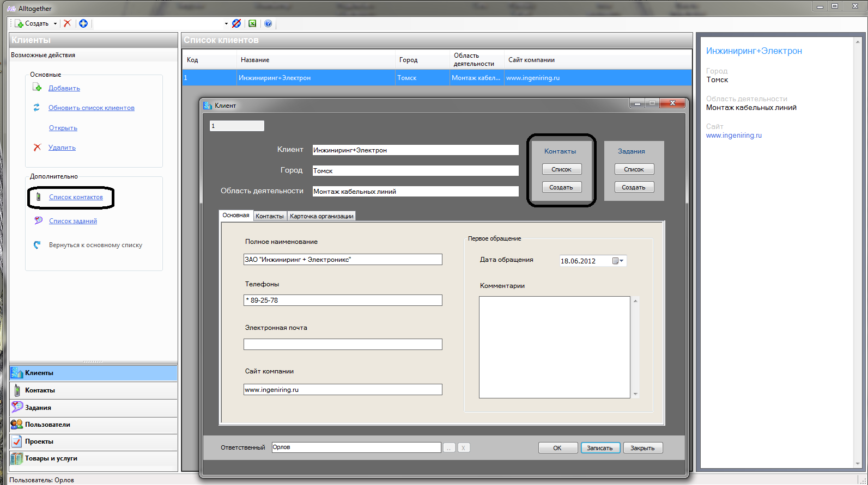The height and width of the screenshot is (485, 868).
Task: Click the Создать button under Задания
Action: coord(634,187)
